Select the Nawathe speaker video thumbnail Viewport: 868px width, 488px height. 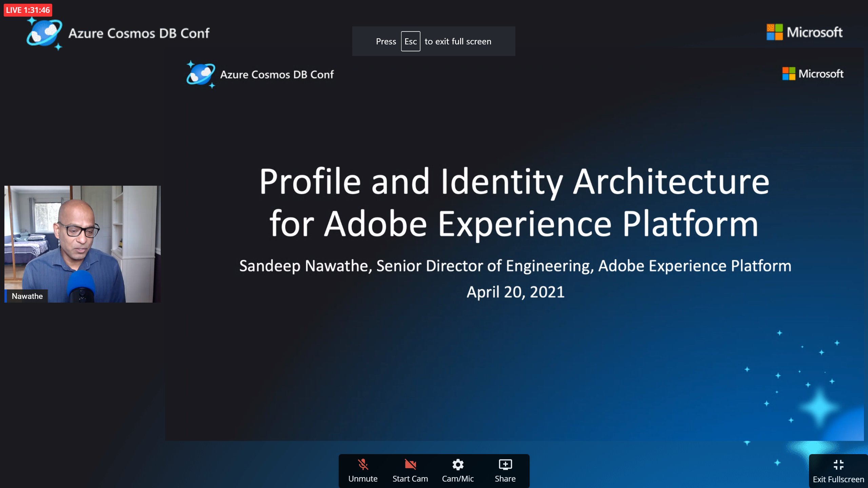pos(82,244)
